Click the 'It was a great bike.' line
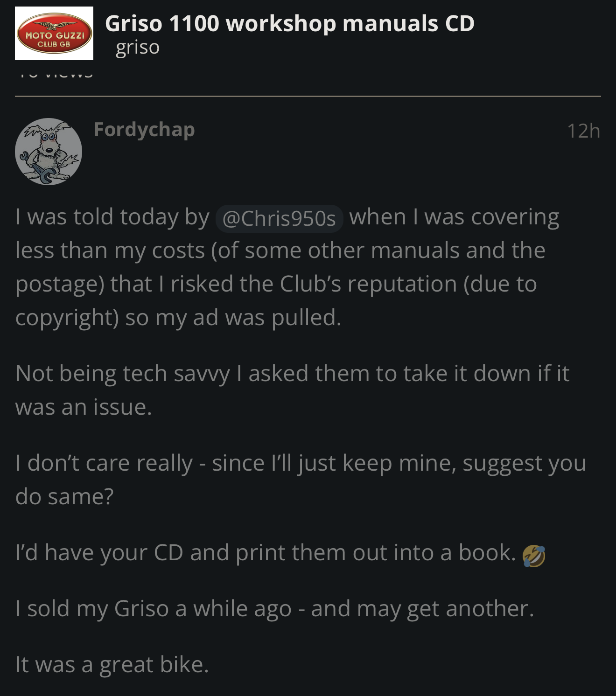616x696 pixels. [112, 665]
